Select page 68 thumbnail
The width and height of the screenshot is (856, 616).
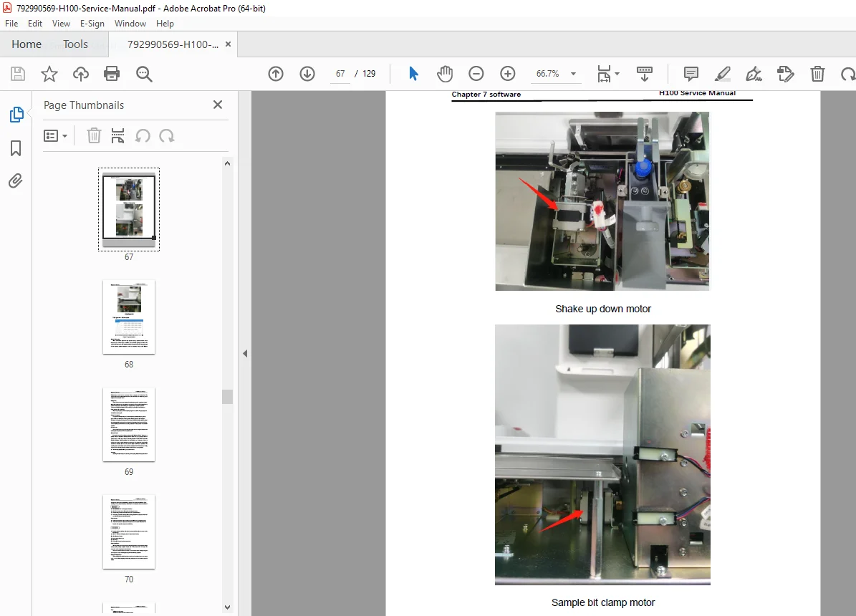[x=129, y=317]
